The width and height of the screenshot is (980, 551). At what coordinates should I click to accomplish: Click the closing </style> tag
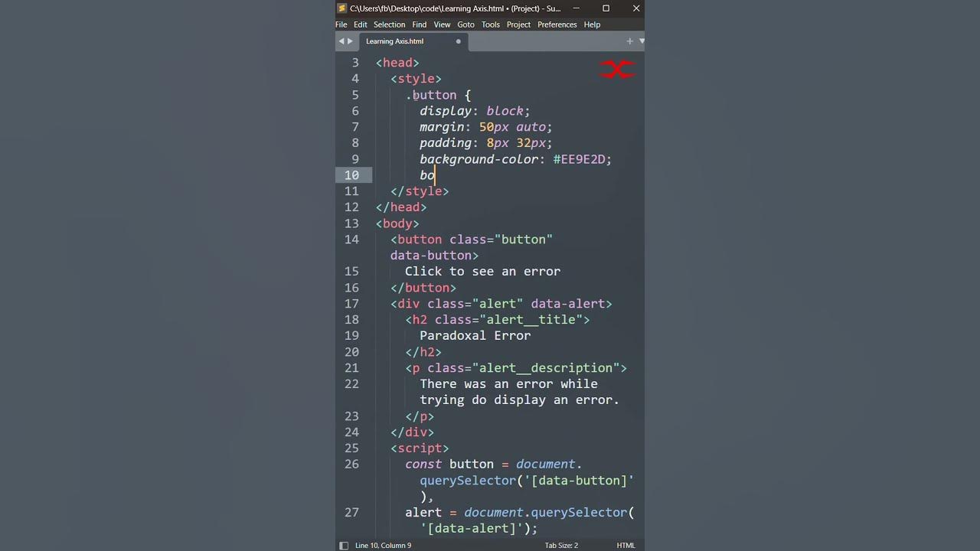point(420,191)
